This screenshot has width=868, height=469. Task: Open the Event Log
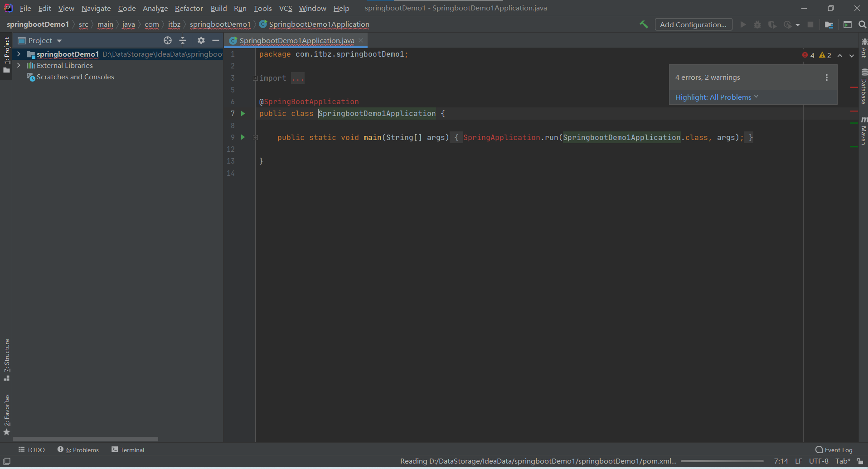coord(834,450)
